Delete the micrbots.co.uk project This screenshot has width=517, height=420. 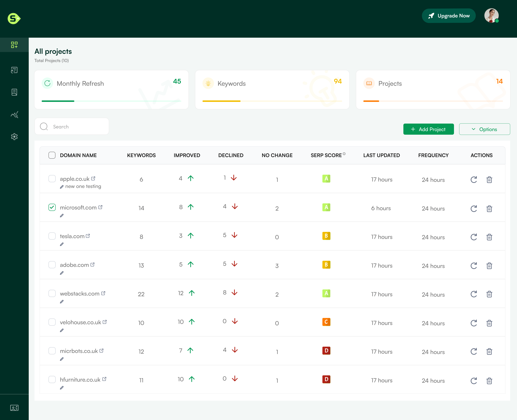[489, 351]
